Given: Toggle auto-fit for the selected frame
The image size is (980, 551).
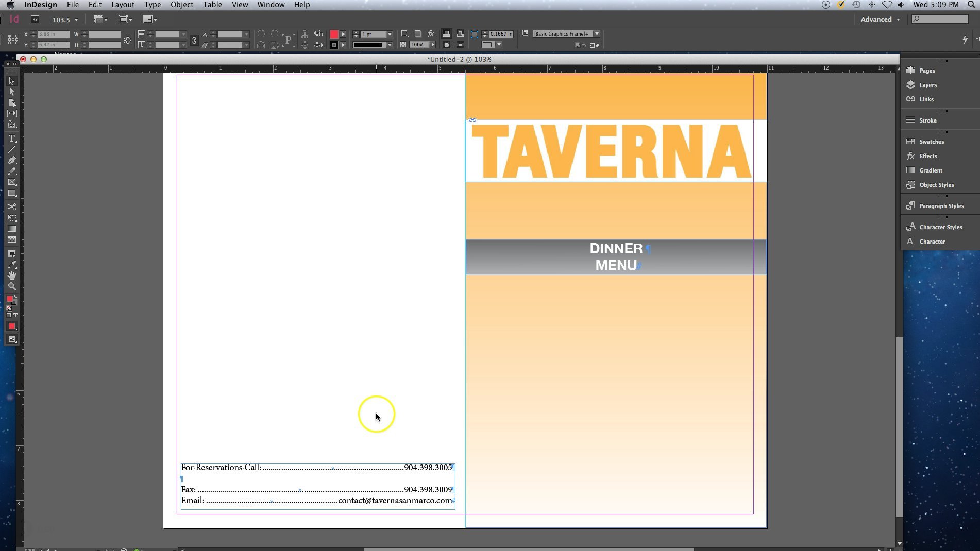Looking at the screenshot, I should tap(475, 34).
